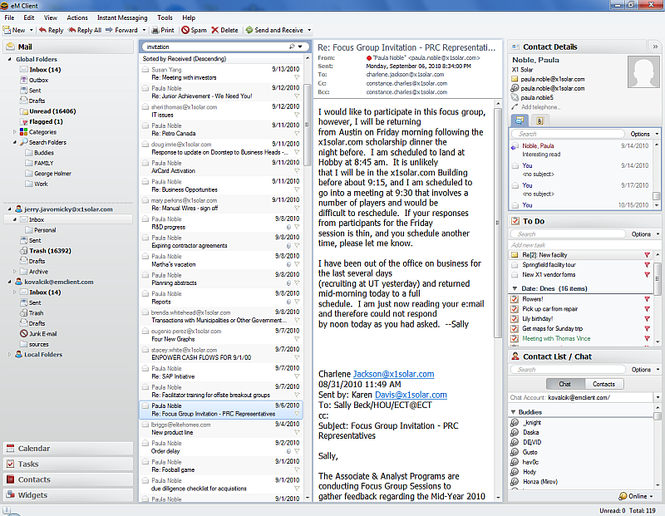Click the Online status button
The width and height of the screenshot is (665, 516).
636,496
